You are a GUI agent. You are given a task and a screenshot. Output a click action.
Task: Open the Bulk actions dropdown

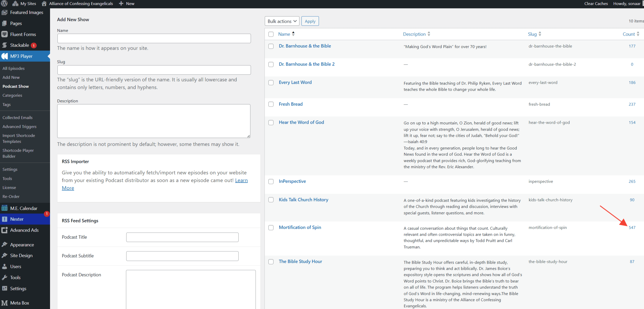point(282,21)
